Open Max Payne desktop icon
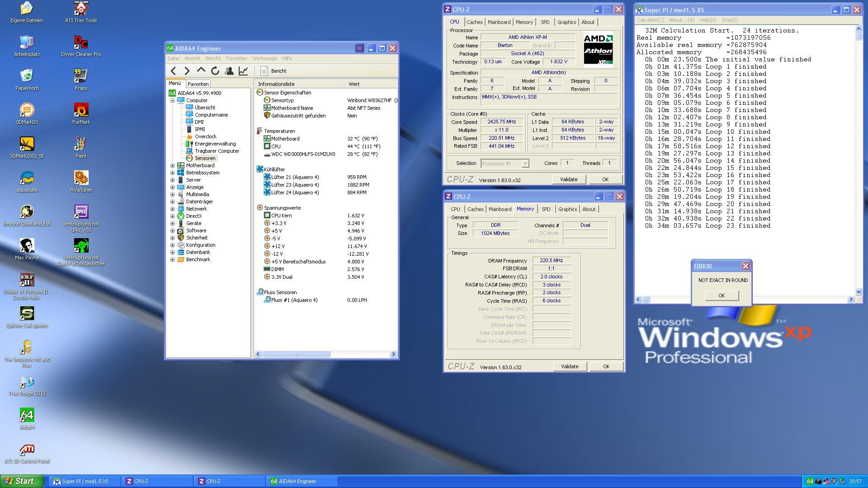The width and height of the screenshot is (868, 488). click(27, 249)
